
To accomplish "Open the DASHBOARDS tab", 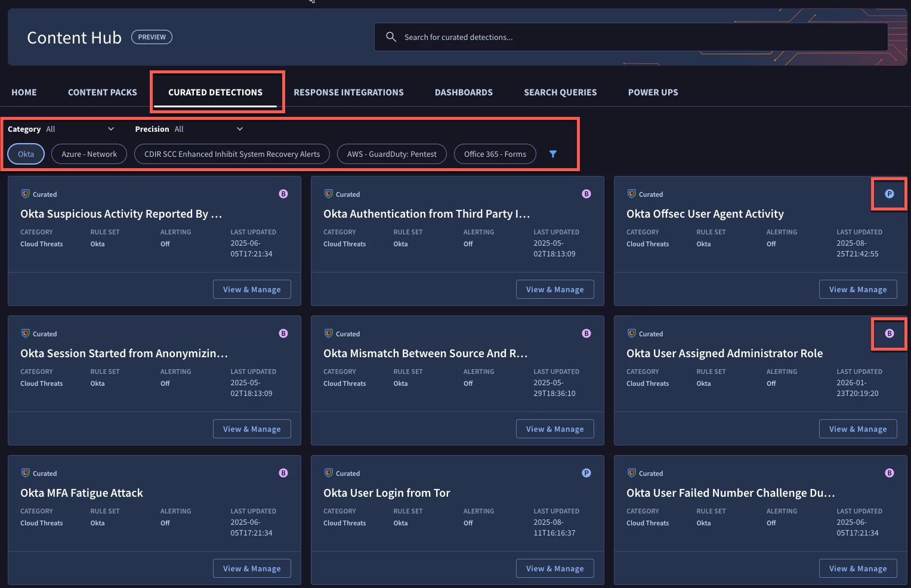I will [x=464, y=92].
